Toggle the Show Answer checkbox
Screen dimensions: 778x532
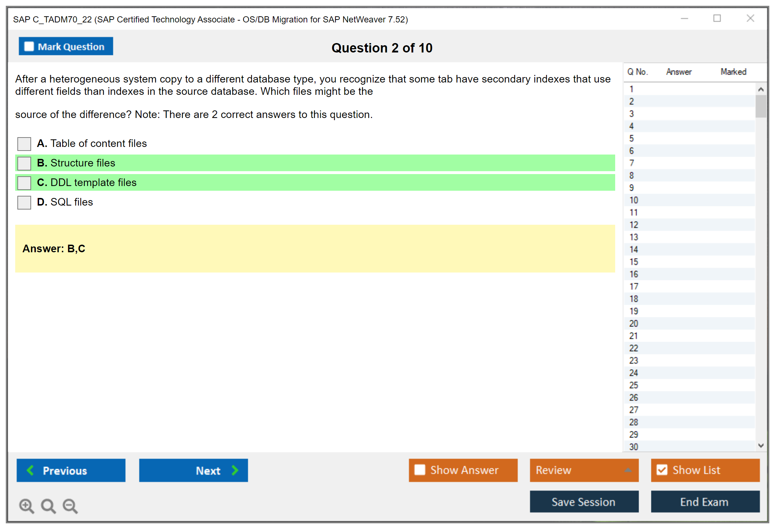420,470
